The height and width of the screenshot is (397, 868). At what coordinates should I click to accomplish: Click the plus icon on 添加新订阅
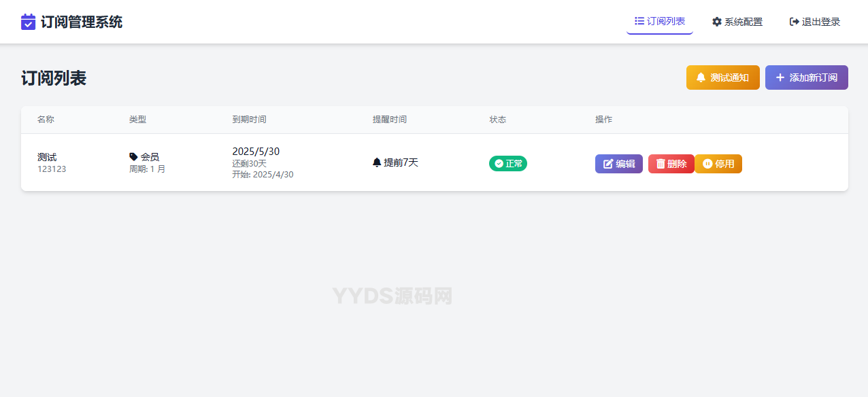(x=780, y=77)
